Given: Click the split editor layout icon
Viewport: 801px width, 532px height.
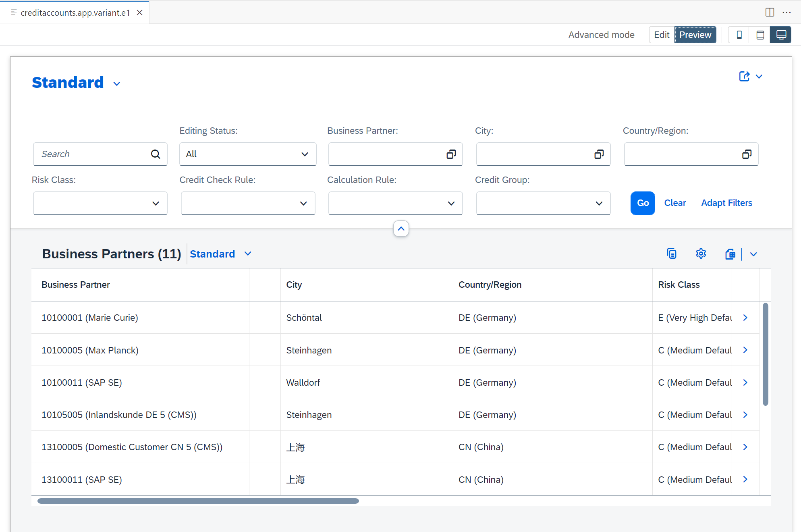Looking at the screenshot, I should tap(770, 12).
